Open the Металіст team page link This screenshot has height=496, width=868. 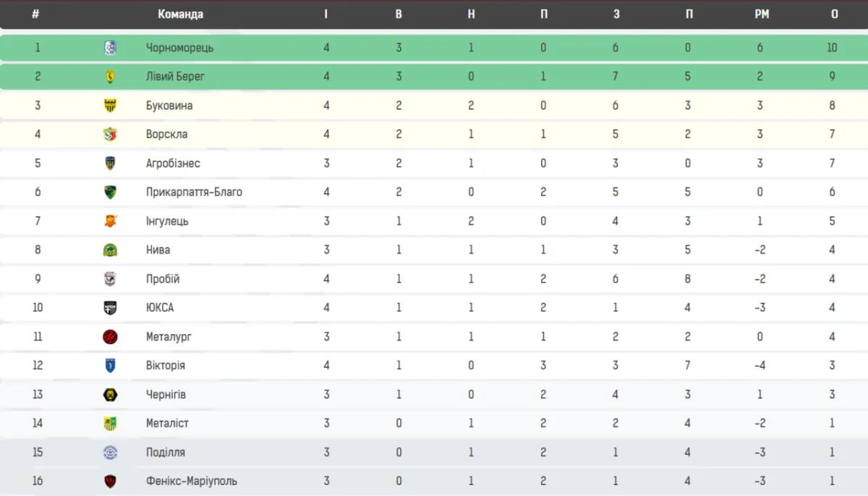167,424
